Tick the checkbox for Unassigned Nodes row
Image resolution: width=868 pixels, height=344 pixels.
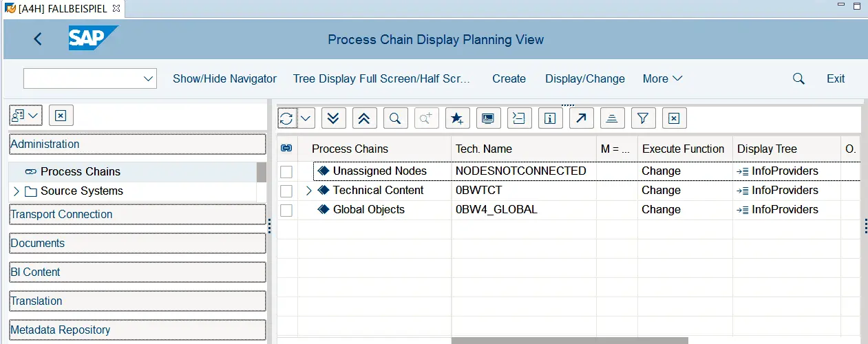tap(286, 171)
